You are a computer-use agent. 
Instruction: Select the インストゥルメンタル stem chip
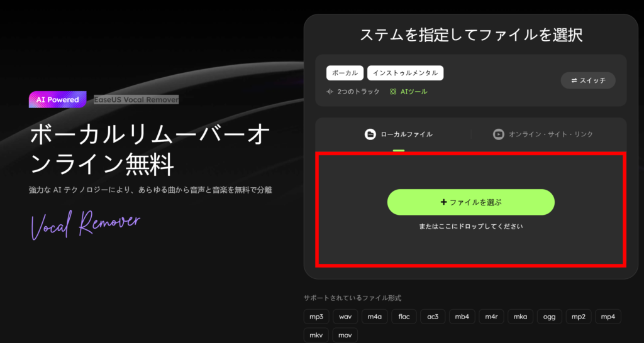[405, 73]
